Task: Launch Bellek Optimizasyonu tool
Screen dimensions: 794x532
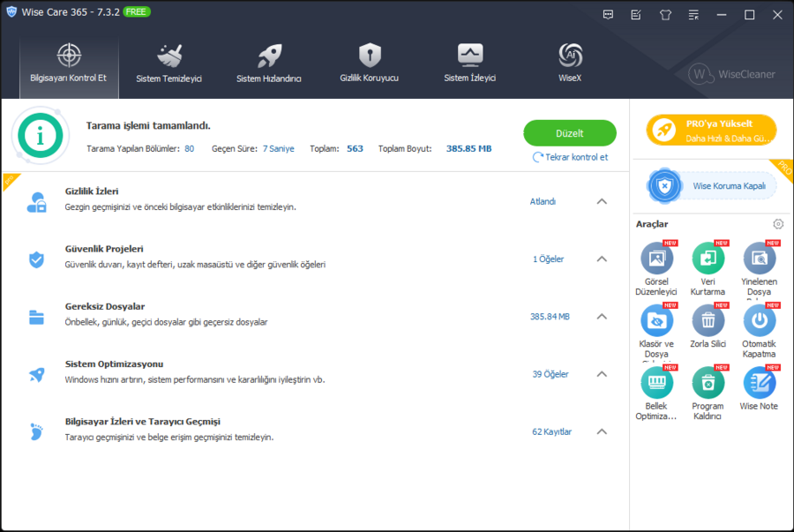Action: coord(656,383)
